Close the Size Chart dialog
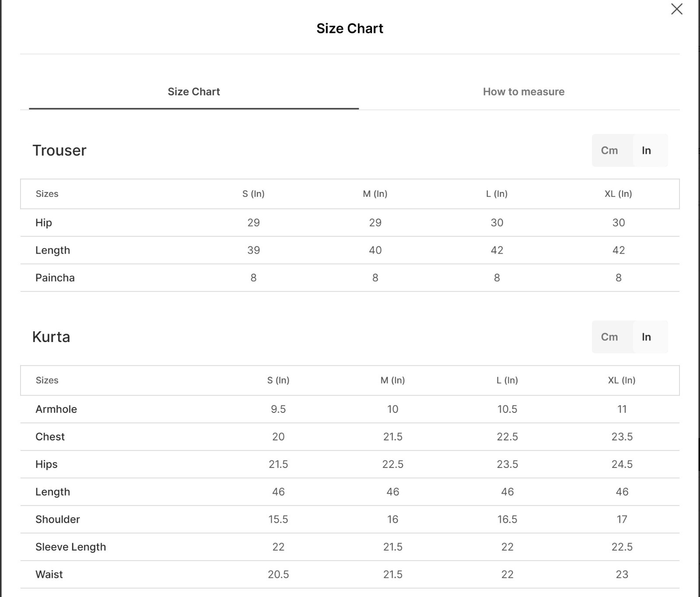The height and width of the screenshot is (597, 700). pos(676,9)
